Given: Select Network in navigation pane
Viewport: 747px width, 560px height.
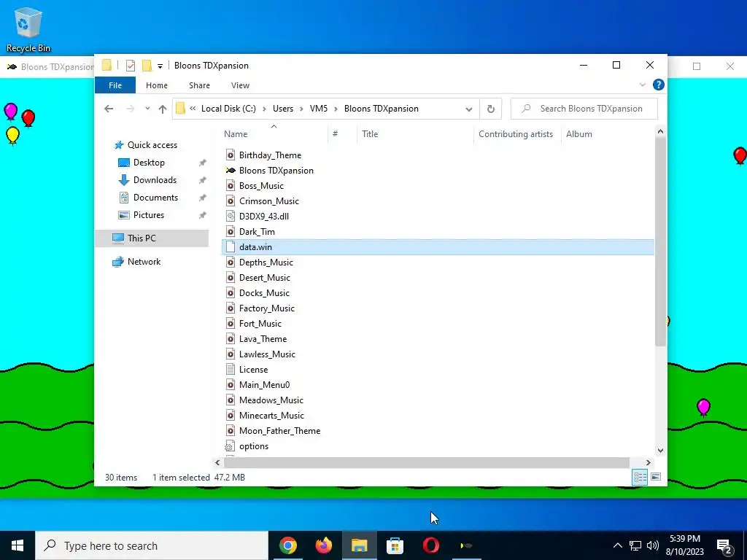Looking at the screenshot, I should (x=144, y=262).
